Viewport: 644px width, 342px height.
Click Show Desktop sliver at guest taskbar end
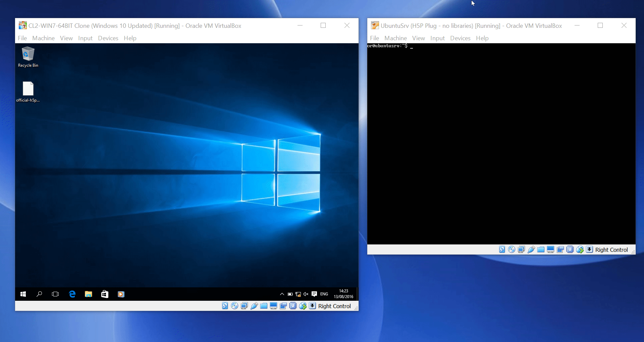[358, 294]
